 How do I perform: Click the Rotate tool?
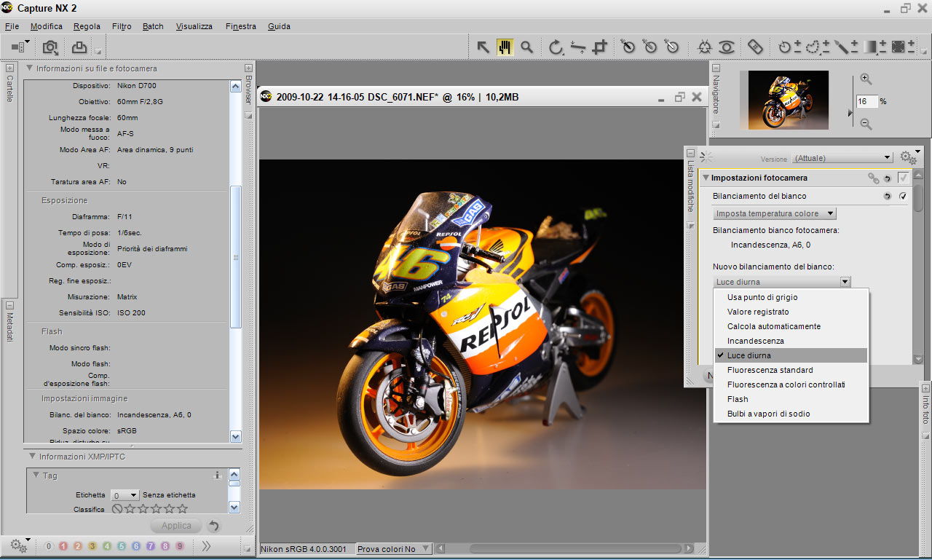(x=556, y=47)
